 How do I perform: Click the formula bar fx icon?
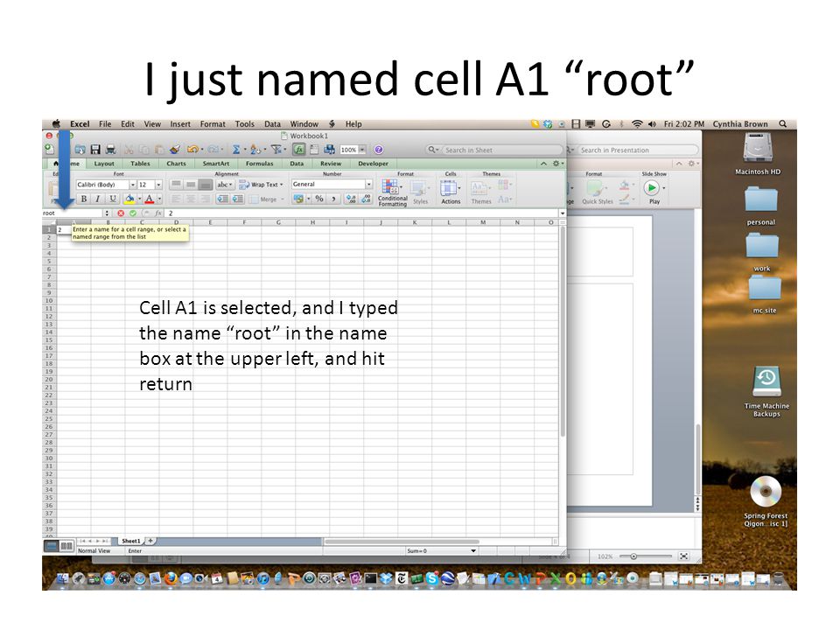tap(158, 213)
